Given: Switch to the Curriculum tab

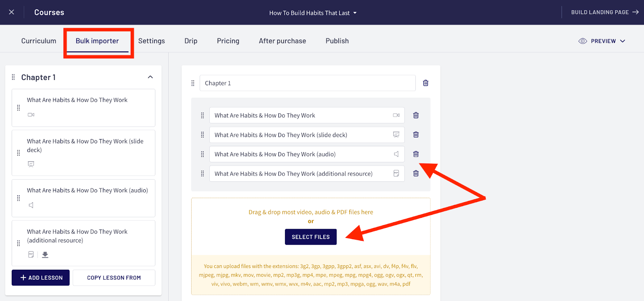Looking at the screenshot, I should coord(39,41).
